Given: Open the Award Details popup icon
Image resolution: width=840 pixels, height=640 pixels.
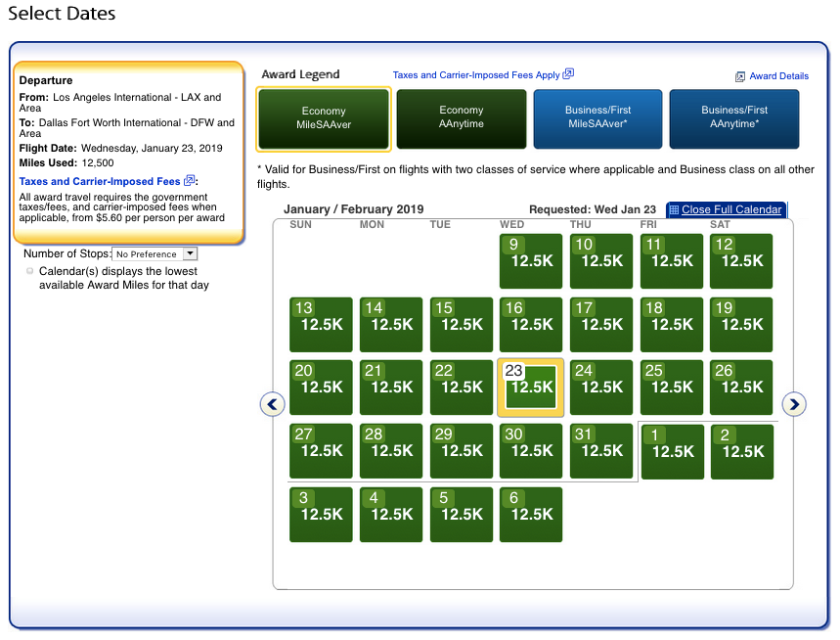Looking at the screenshot, I should 740,76.
